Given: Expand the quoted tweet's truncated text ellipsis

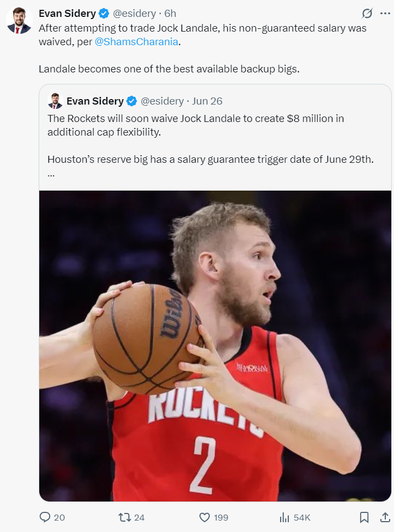Looking at the screenshot, I should (x=51, y=174).
